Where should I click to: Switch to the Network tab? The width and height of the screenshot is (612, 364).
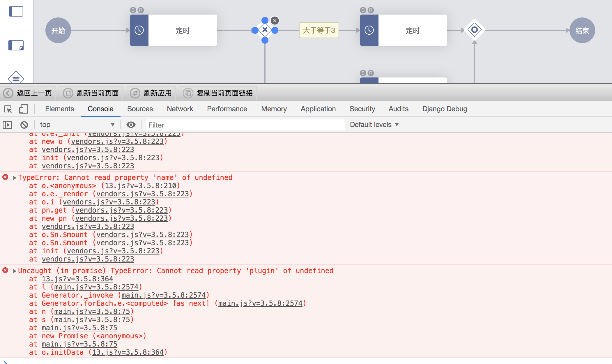click(180, 109)
